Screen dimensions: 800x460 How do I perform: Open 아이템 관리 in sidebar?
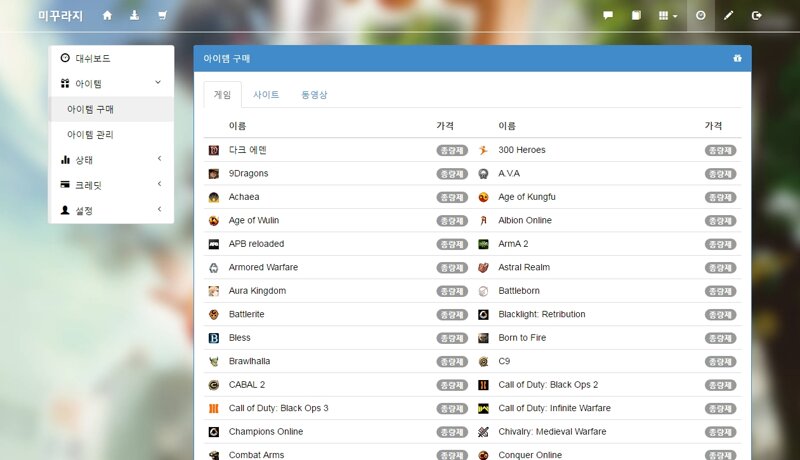click(111, 134)
